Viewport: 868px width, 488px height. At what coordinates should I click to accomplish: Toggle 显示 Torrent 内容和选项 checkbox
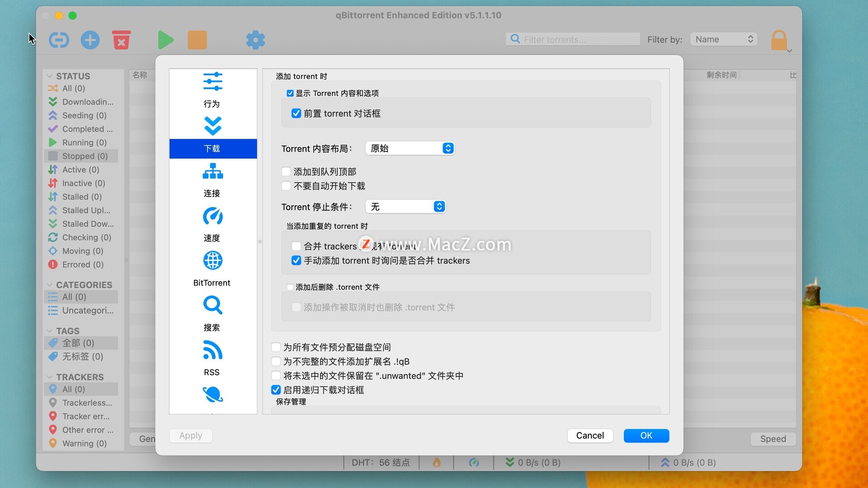[290, 93]
